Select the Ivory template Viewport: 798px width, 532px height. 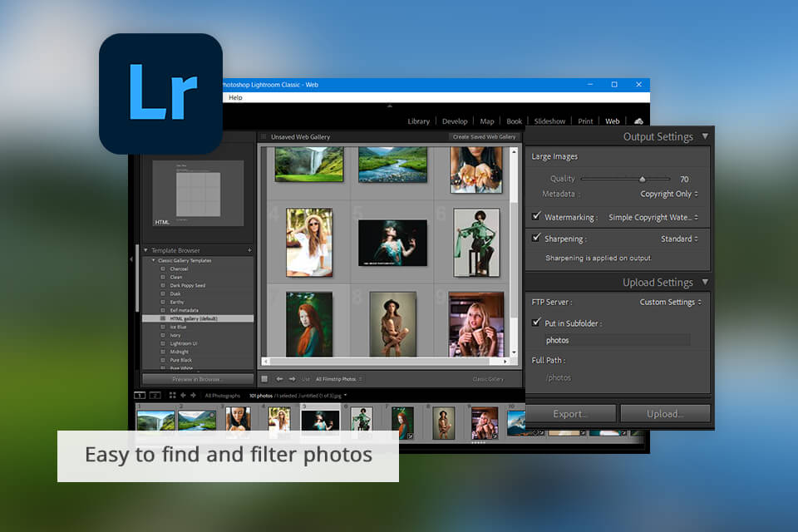coord(175,335)
